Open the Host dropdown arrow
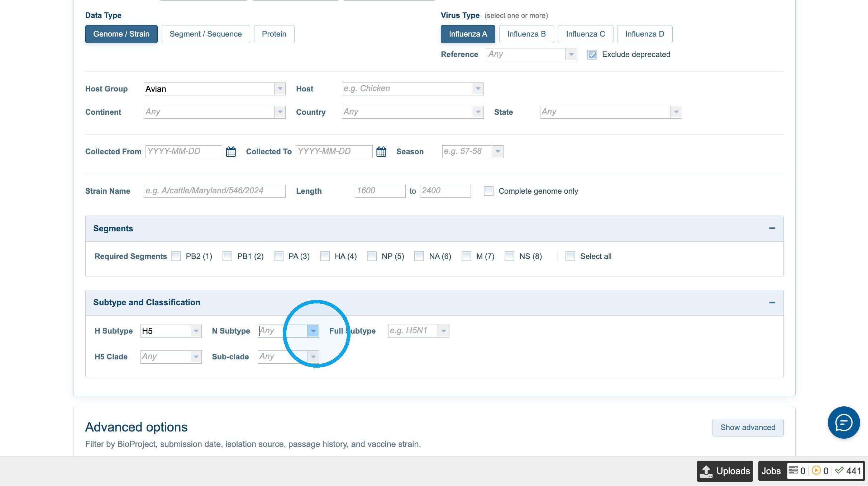The image size is (868, 486). click(x=478, y=89)
